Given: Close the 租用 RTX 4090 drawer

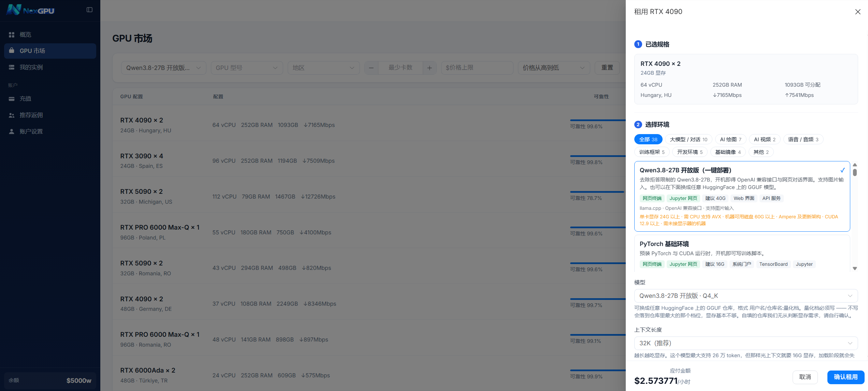Looking at the screenshot, I should (857, 12).
